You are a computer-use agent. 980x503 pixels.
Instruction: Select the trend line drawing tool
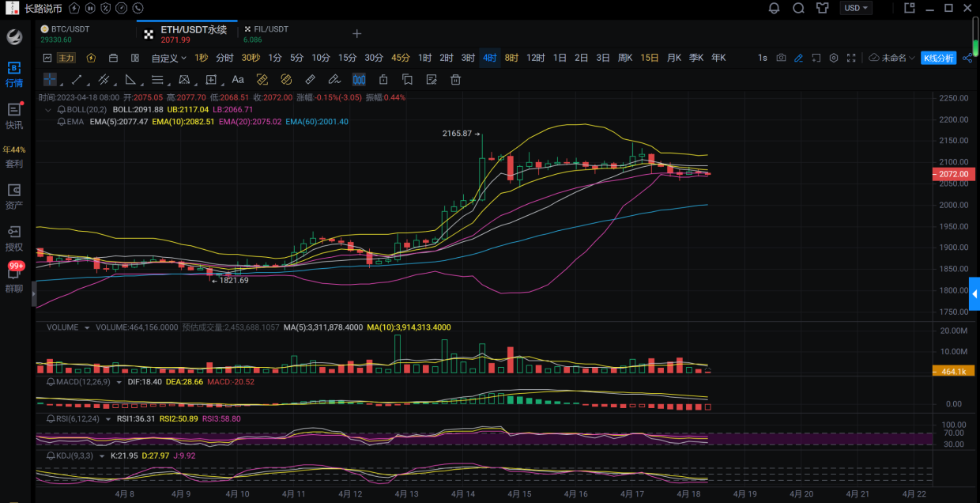point(77,79)
